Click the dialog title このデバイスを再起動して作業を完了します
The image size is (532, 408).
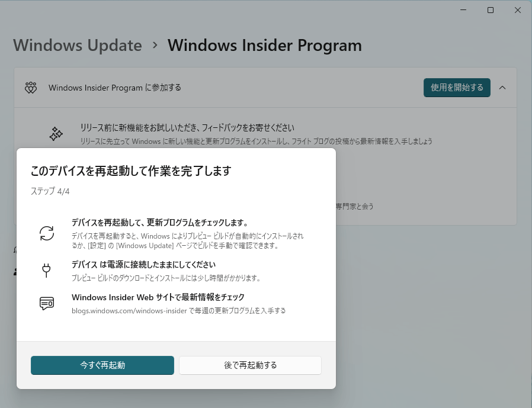[x=131, y=171]
